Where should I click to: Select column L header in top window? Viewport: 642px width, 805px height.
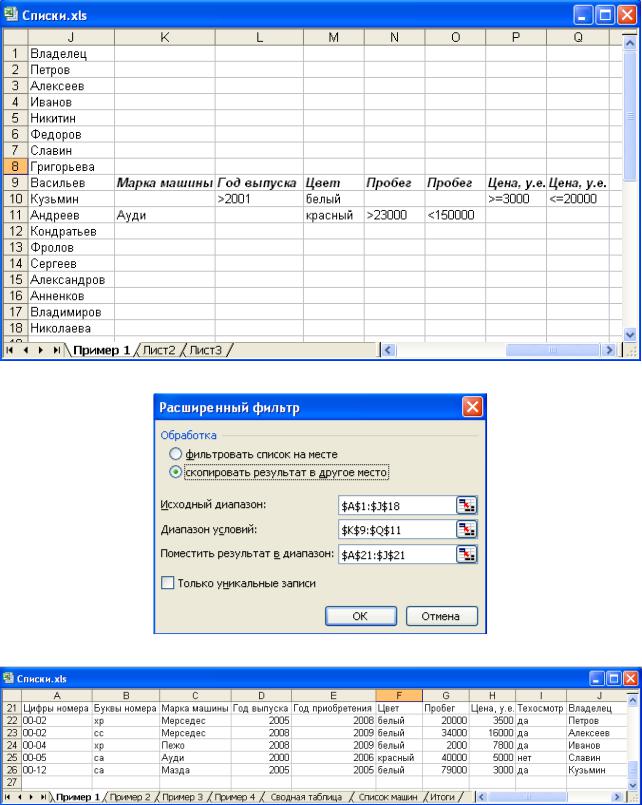pyautogui.click(x=259, y=37)
